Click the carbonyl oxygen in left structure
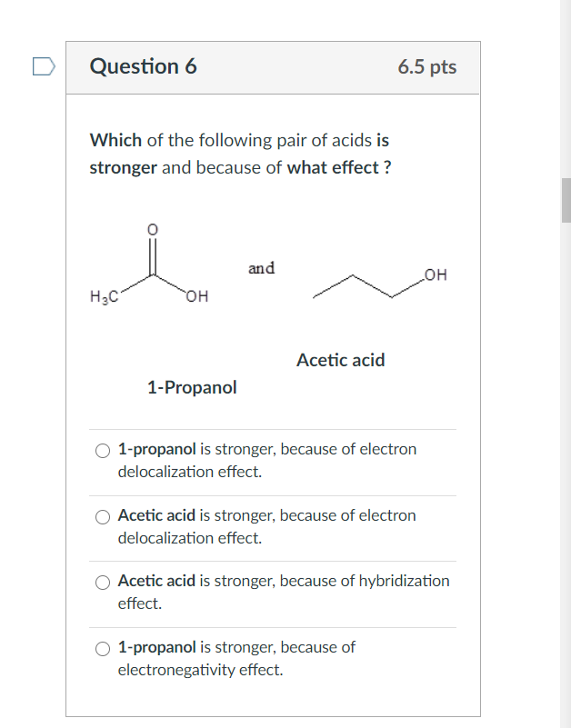The image size is (571, 728). coord(153,229)
